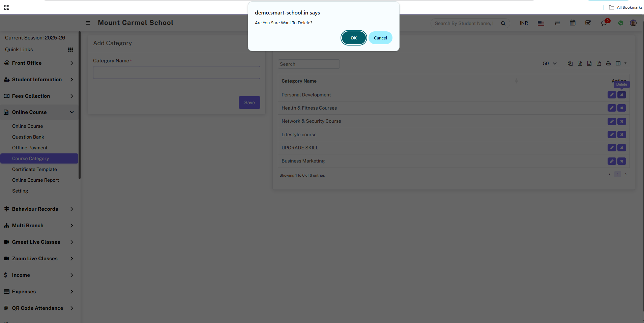This screenshot has width=644, height=323.
Task: Toggle the sidebar hamburger menu
Action: click(x=88, y=23)
